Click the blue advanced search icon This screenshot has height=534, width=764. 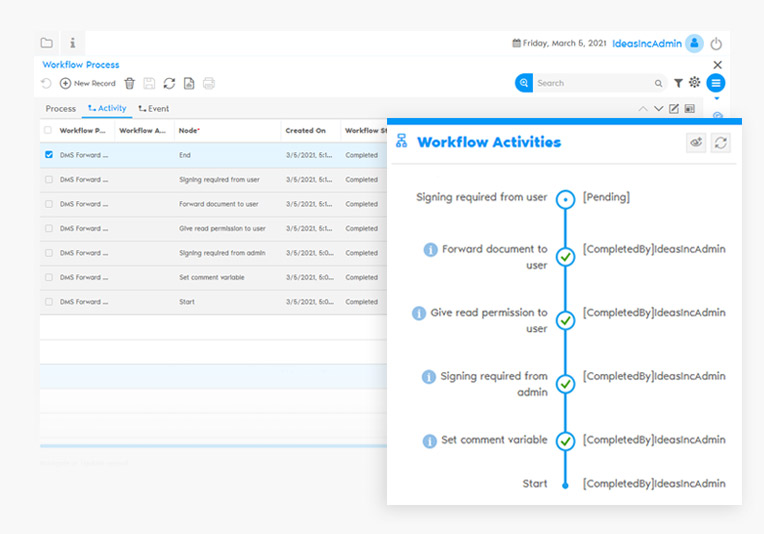[524, 83]
